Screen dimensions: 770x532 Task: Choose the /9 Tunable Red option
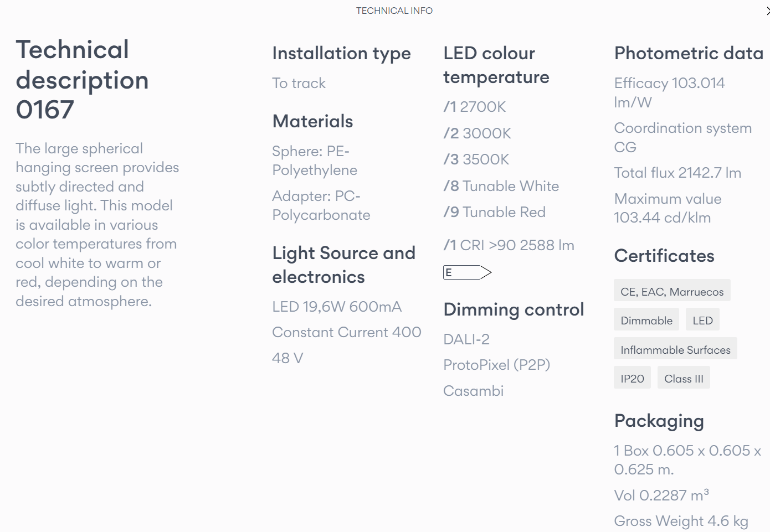pyautogui.click(x=495, y=212)
